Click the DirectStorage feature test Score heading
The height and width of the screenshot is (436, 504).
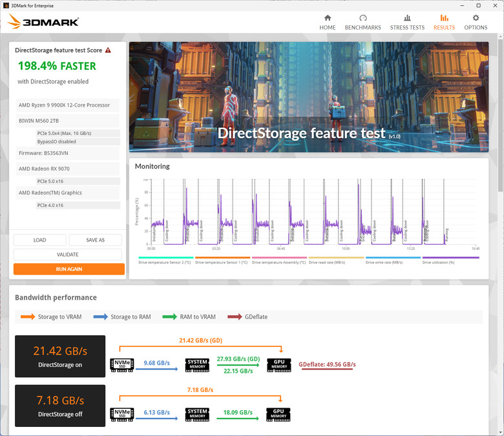tap(59, 50)
